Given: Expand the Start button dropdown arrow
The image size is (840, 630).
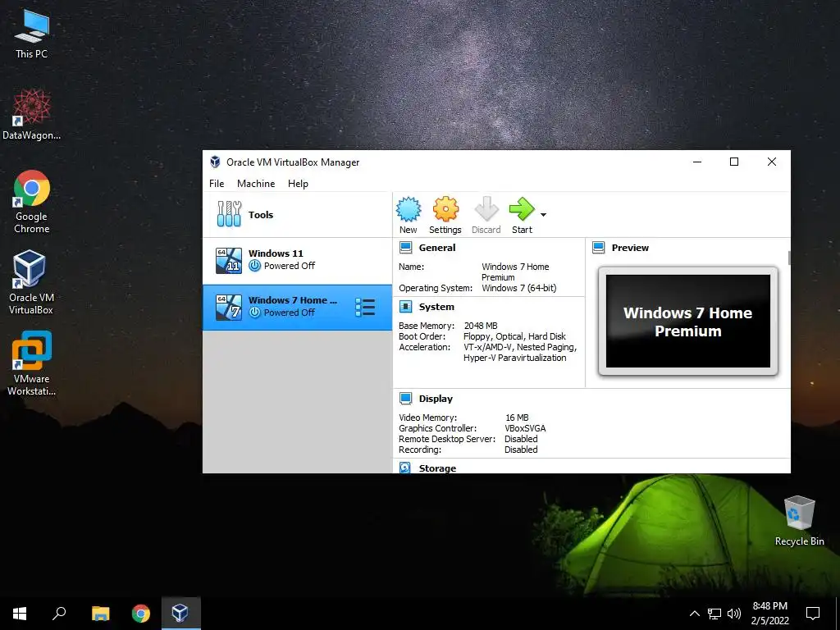Looking at the screenshot, I should (543, 215).
